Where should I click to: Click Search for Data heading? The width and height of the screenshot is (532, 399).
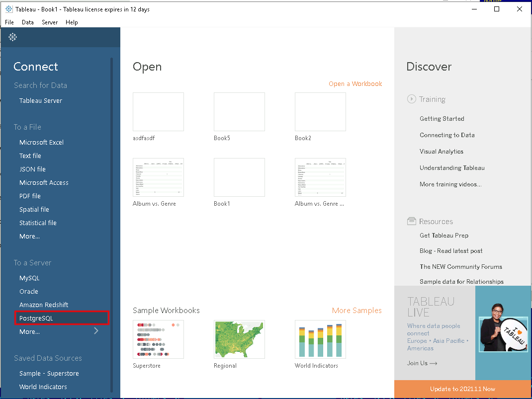[x=40, y=85]
